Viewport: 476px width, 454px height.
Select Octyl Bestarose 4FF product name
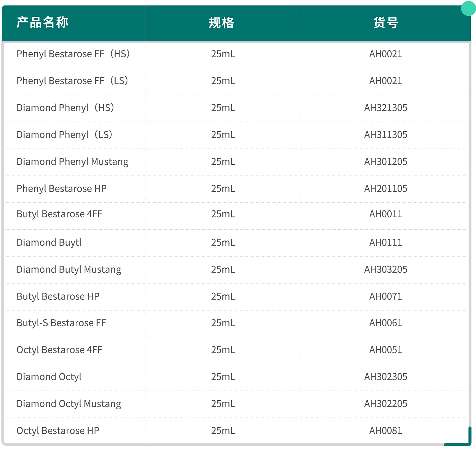pyautogui.click(x=59, y=350)
